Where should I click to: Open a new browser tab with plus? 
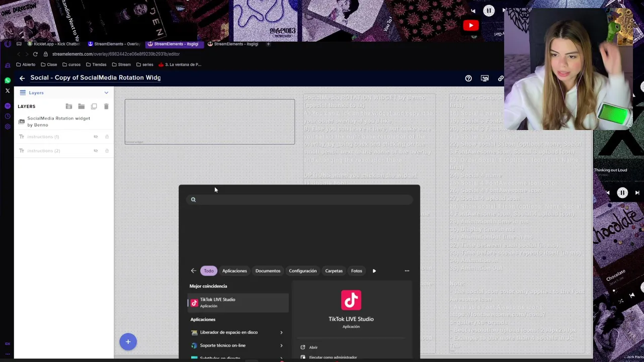268,44
